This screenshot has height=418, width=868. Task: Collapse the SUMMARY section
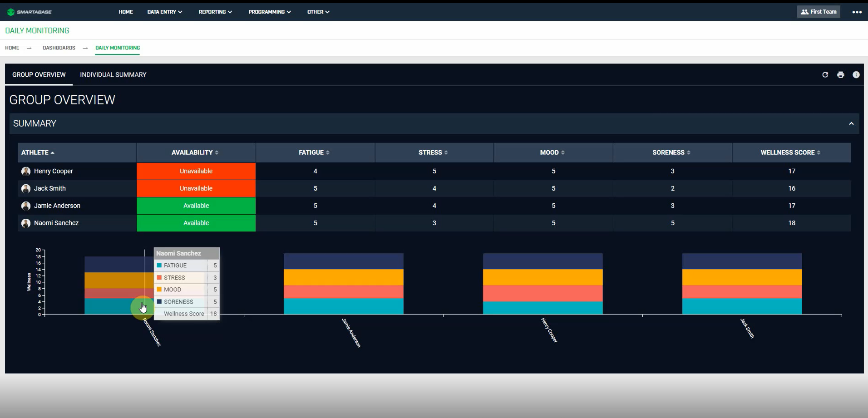[x=851, y=123]
